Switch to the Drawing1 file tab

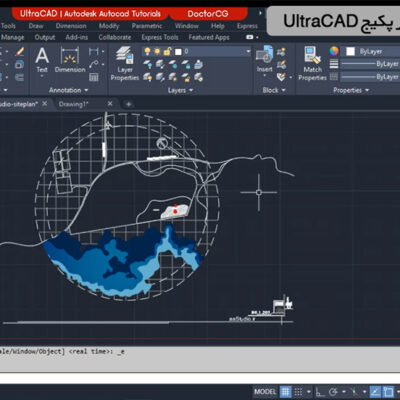point(73,104)
